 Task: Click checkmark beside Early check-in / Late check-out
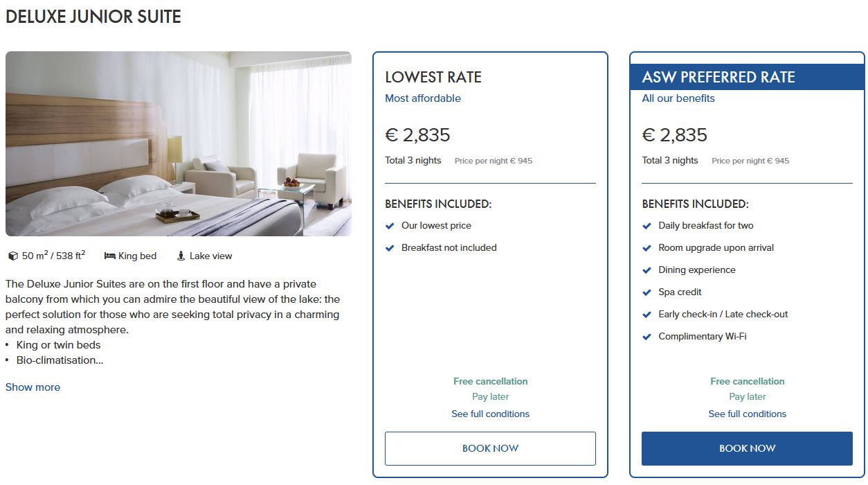click(x=647, y=315)
